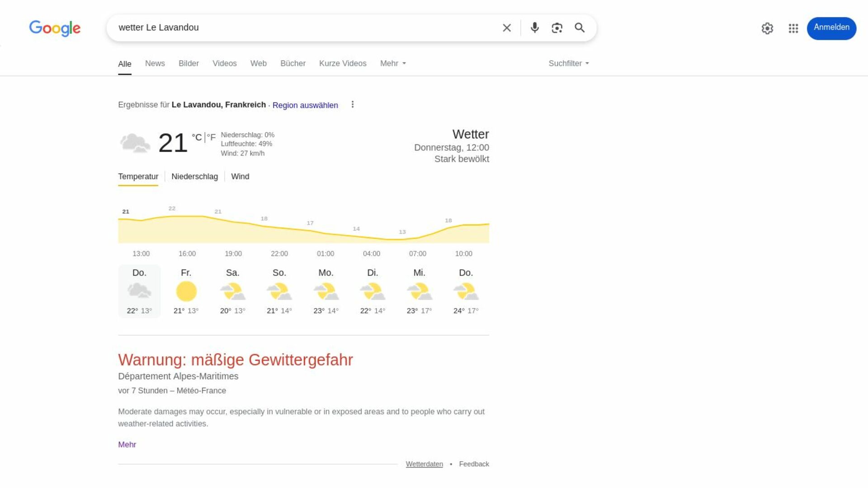Open the Google apps grid icon
The width and height of the screenshot is (868, 488).
tap(793, 28)
